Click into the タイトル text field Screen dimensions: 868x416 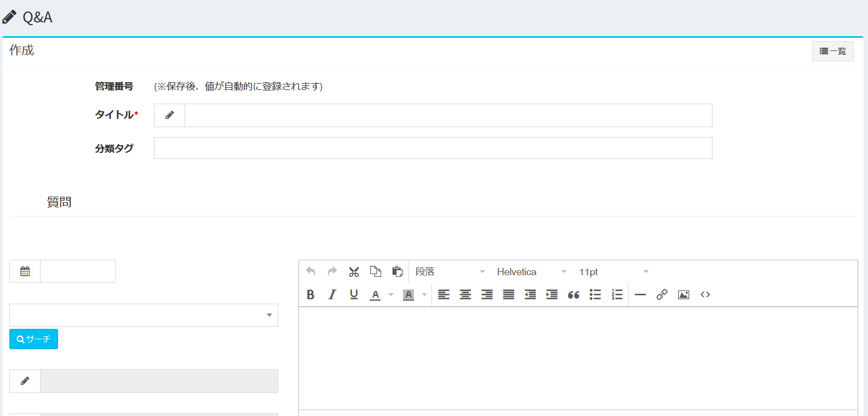(448, 116)
